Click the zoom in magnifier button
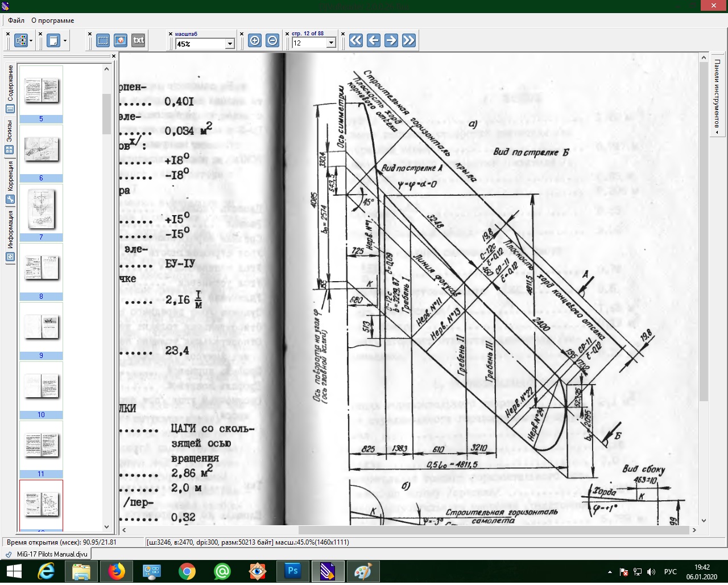728x585 pixels. click(255, 40)
